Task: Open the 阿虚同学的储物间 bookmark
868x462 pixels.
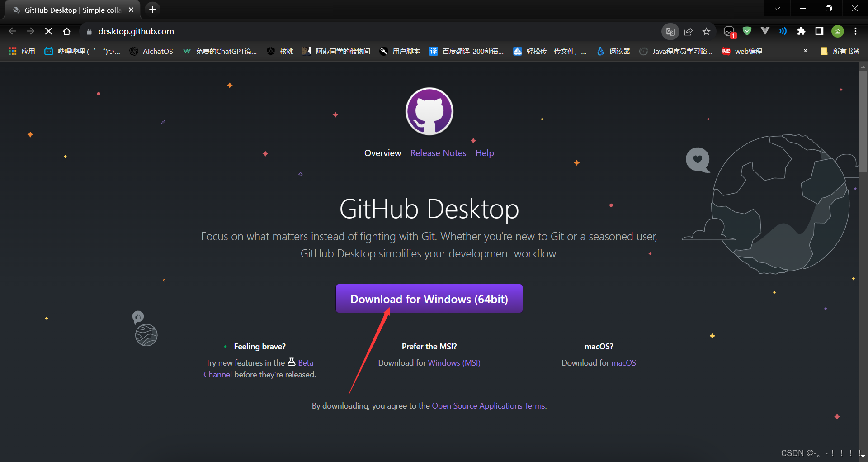Action: (336, 51)
